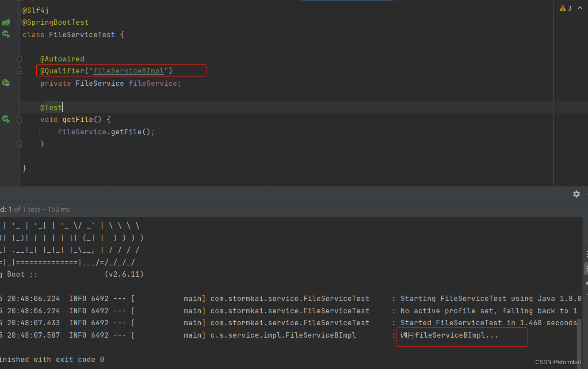Click com.stormkai.service.FileServiceTest logger on first log line
This screenshot has height=369, width=588.
[x=290, y=298]
